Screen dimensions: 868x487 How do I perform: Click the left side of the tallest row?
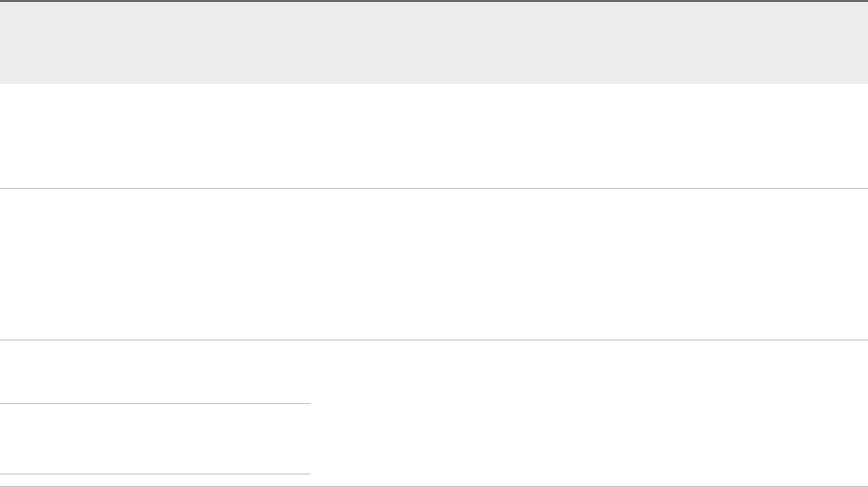point(39,263)
